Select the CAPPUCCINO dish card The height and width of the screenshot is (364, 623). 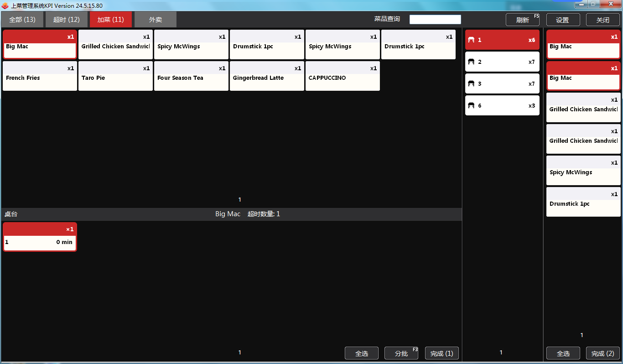tap(343, 76)
